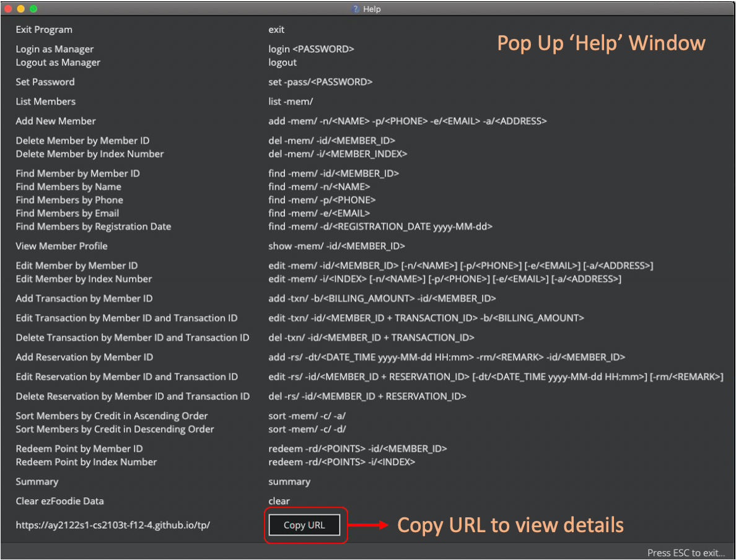Close the Help window with red button
This screenshot has width=736, height=560.
(9, 9)
